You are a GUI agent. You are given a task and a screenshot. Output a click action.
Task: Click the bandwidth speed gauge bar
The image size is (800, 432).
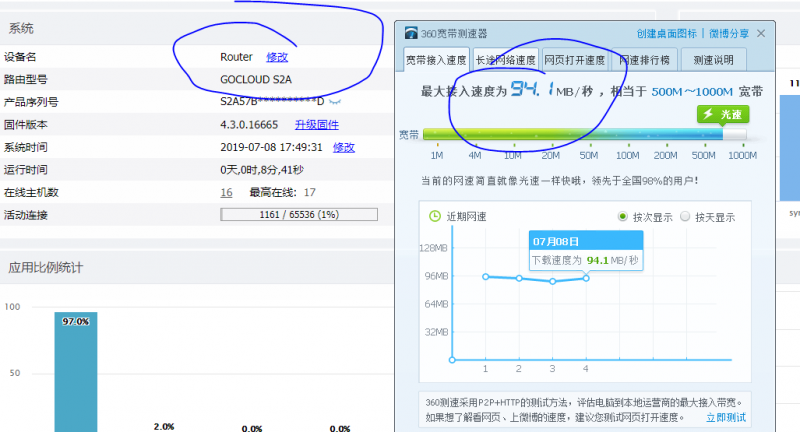click(x=585, y=134)
